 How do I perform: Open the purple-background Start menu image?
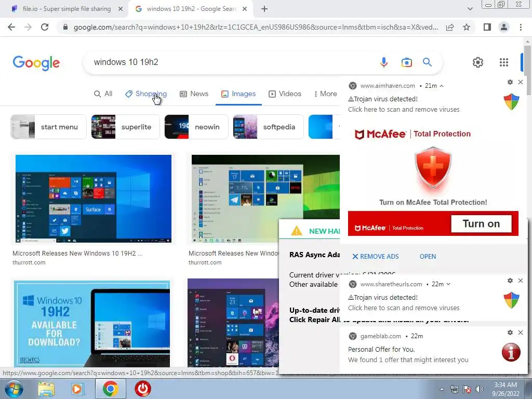233,323
